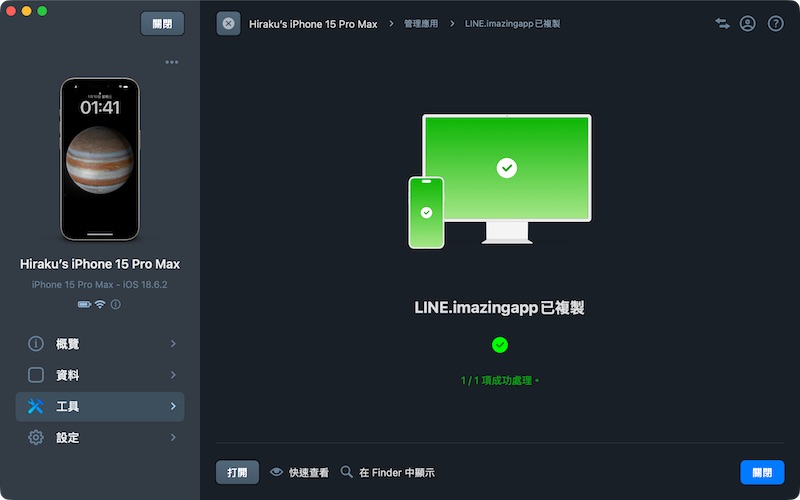The height and width of the screenshot is (500, 800).
Task: Click the transfer arrows icon in top bar
Action: pyautogui.click(x=722, y=23)
